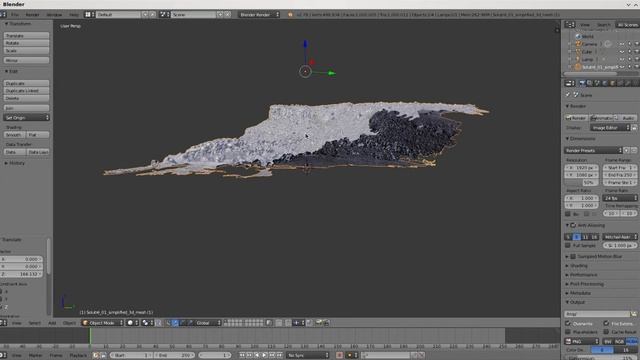Expand the Performance panel

point(584,275)
